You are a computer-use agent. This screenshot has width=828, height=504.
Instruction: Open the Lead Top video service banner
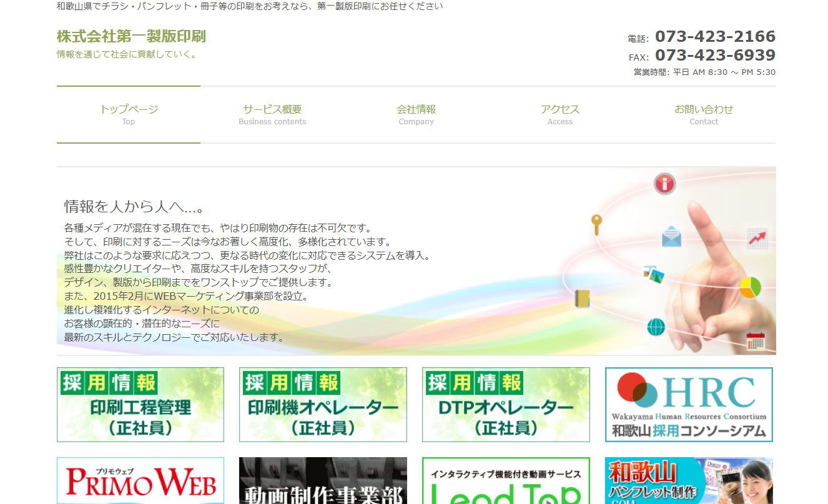506,481
